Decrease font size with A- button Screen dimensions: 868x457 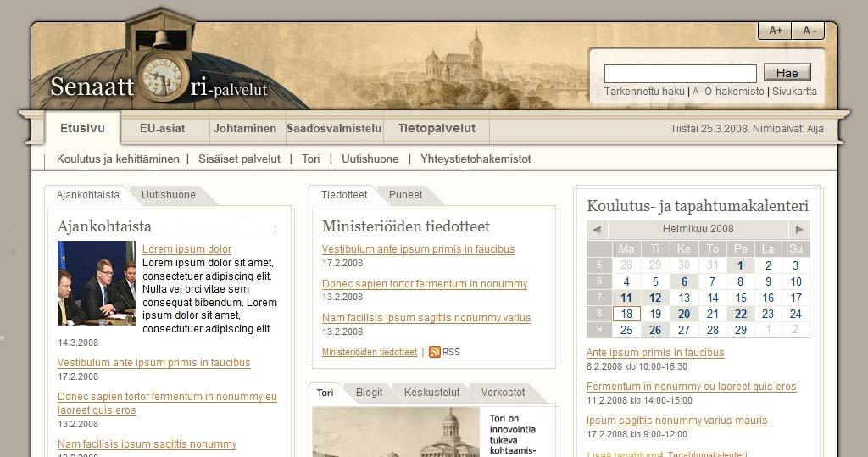pyautogui.click(x=809, y=31)
